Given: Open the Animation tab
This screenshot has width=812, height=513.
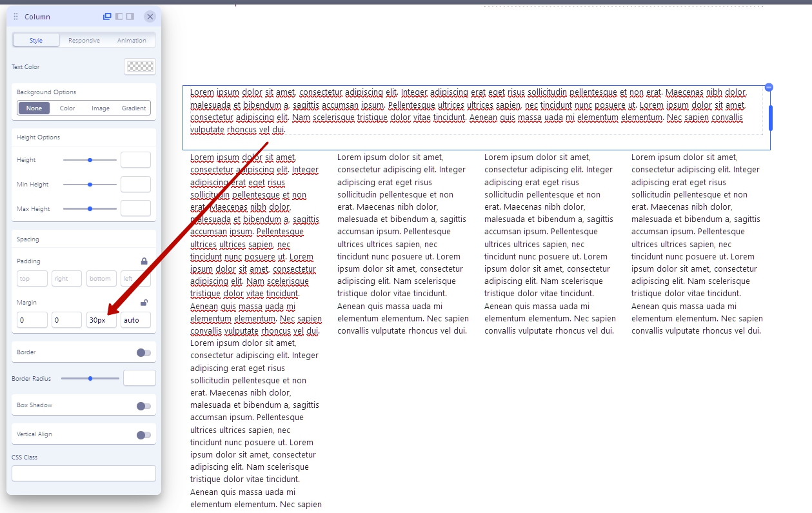Looking at the screenshot, I should pos(132,41).
